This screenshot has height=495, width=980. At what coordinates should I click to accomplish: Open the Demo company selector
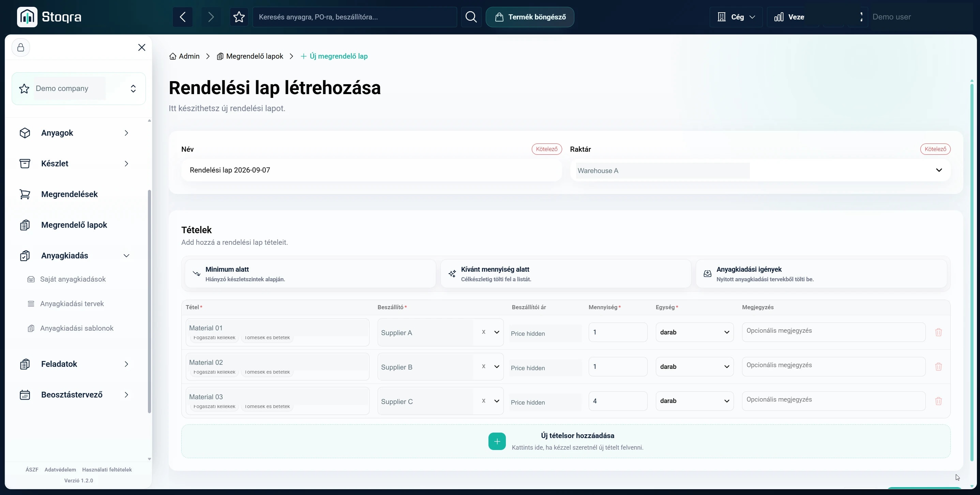pos(79,89)
